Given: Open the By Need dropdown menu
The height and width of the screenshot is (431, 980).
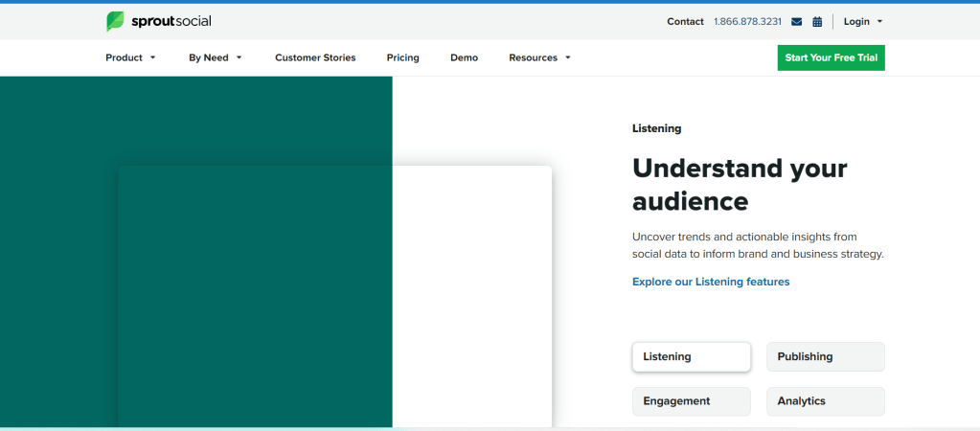Looking at the screenshot, I should click(x=215, y=57).
